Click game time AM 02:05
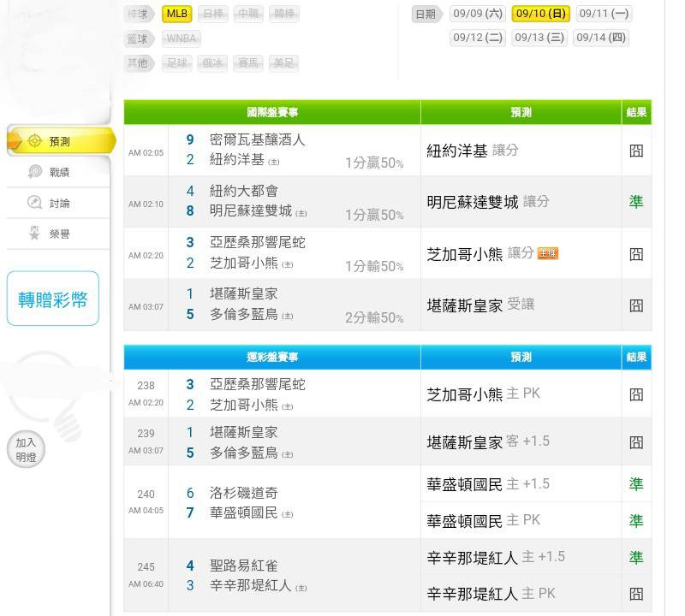The image size is (685, 616). coord(146,153)
